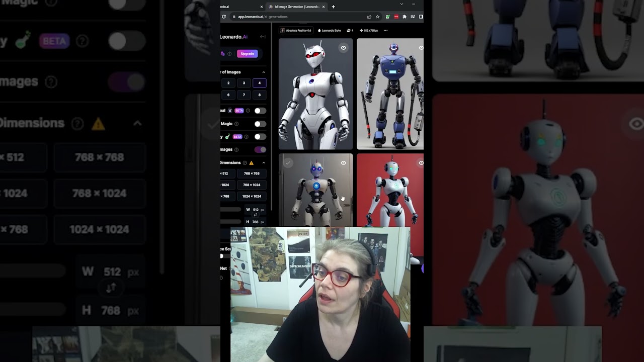Open new browser tab
644x362 pixels.
pos(333,7)
